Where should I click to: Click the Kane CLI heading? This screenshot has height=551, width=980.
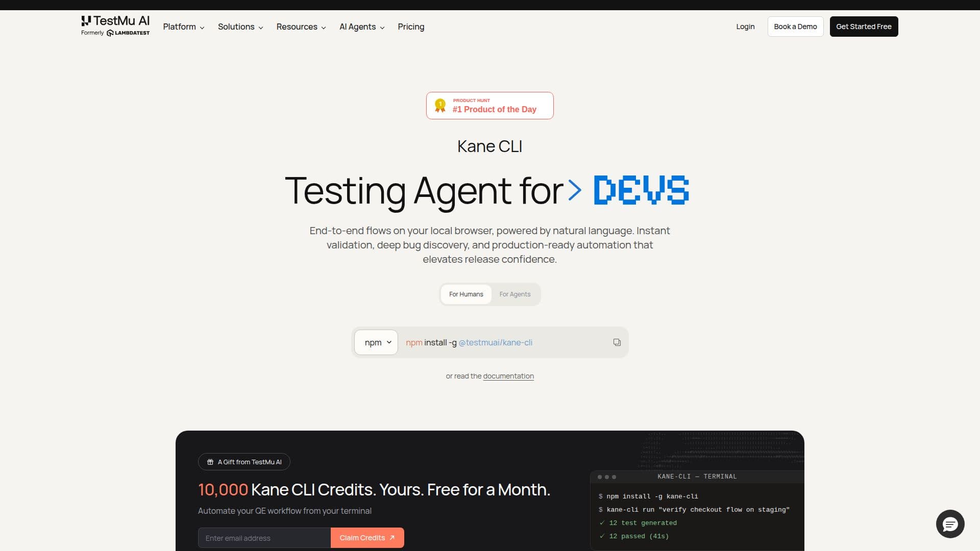point(489,146)
